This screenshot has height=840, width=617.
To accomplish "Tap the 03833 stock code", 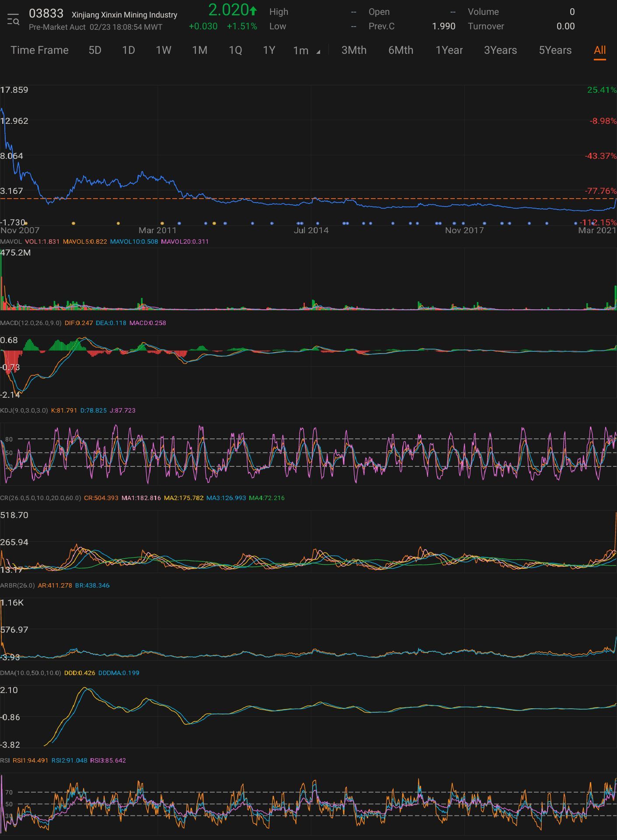I will click(46, 14).
